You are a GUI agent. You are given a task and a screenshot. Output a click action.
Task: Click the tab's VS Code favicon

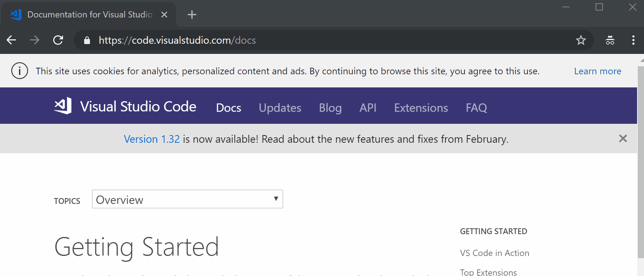click(x=16, y=15)
